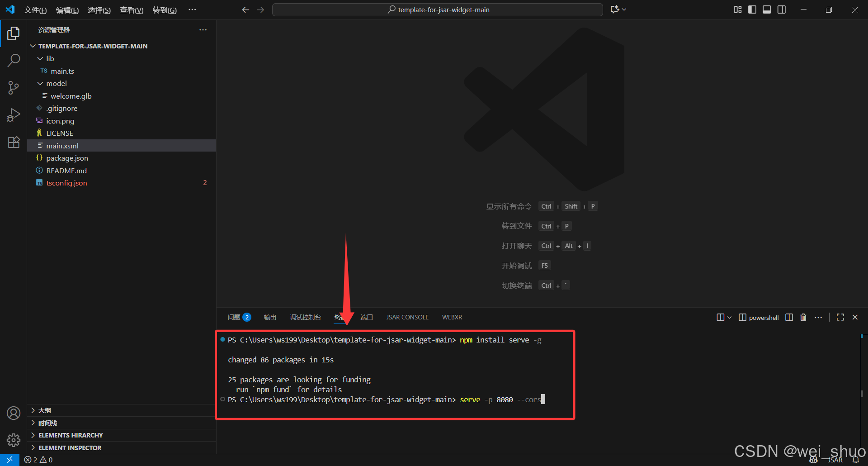Expand the 时间线 timeline section

(x=122, y=423)
